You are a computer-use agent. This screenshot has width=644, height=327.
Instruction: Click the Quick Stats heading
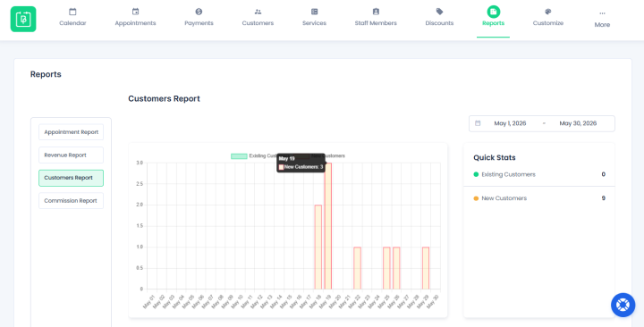pyautogui.click(x=495, y=157)
